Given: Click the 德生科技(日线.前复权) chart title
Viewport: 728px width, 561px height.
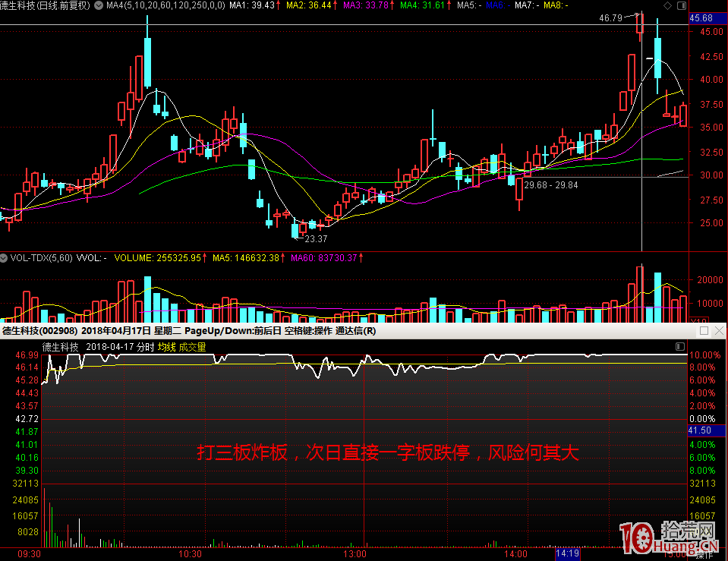Looking at the screenshot, I should [x=45, y=5].
